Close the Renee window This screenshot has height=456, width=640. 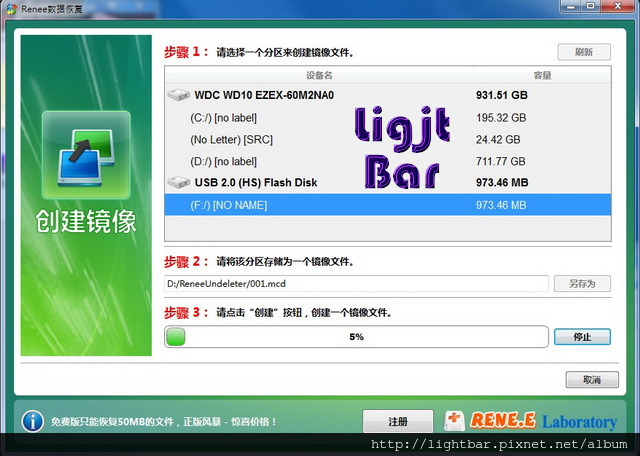618,6
